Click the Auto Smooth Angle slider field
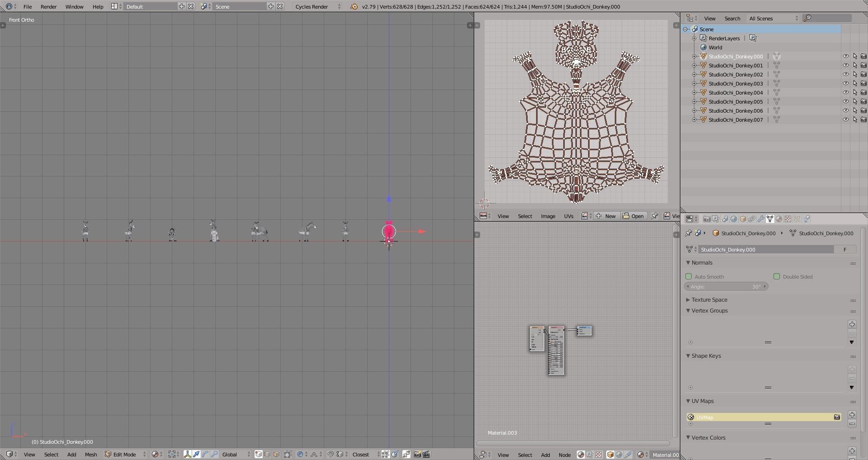Image resolution: width=868 pixels, height=460 pixels. 726,286
